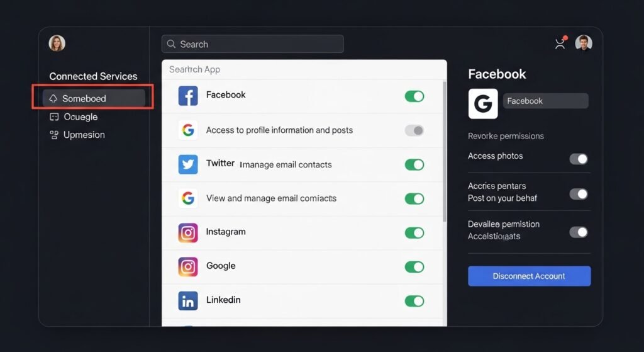The width and height of the screenshot is (644, 352).
Task: Click the icon next to Ocuegle in the sidebar
Action: [x=54, y=117]
